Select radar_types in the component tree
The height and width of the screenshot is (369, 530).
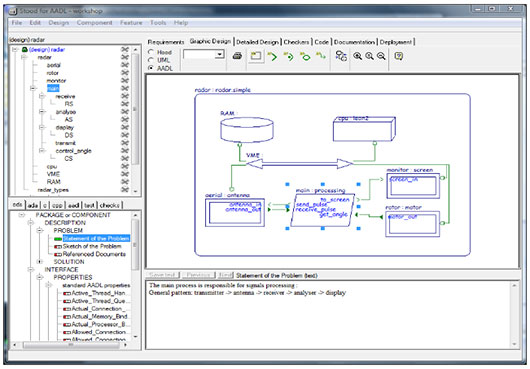click(53, 190)
